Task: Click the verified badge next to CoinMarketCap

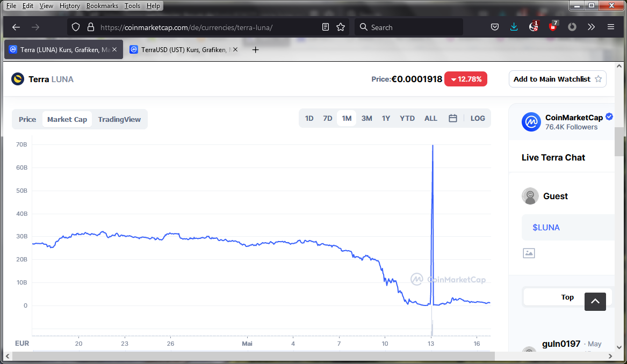Action: click(609, 117)
